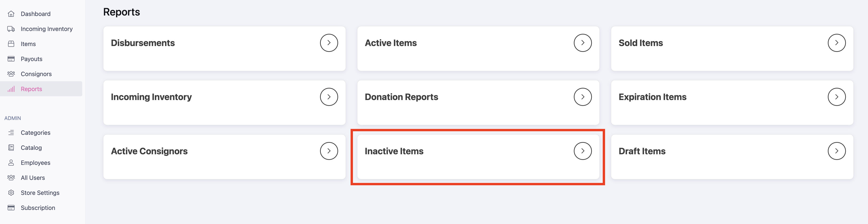This screenshot has height=224, width=868.
Task: Open Disbursements report via its arrow
Action: coord(329,43)
